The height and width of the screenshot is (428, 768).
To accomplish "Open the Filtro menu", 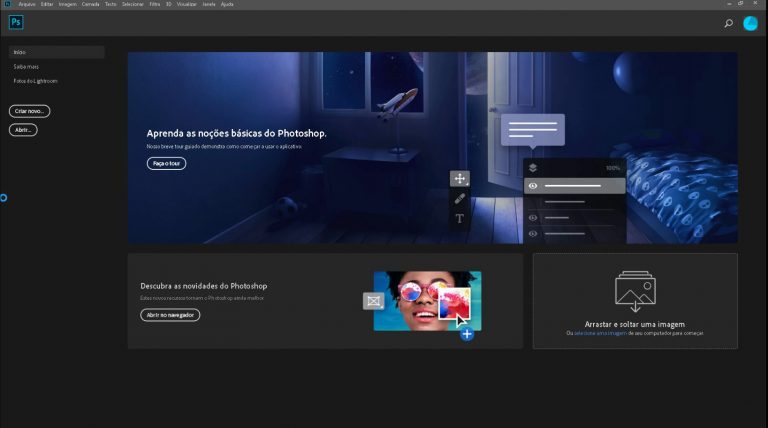I will tap(155, 4).
